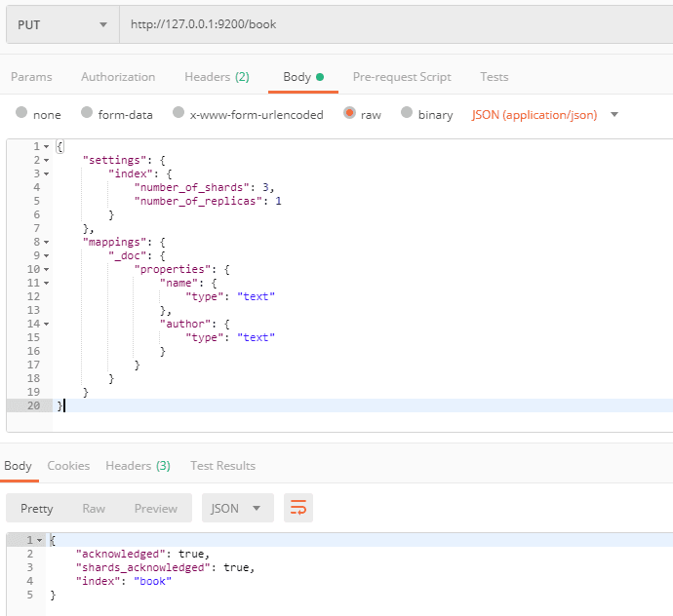The width and height of the screenshot is (673, 616).
Task: Toggle the wrap lines icon
Action: [x=298, y=508]
